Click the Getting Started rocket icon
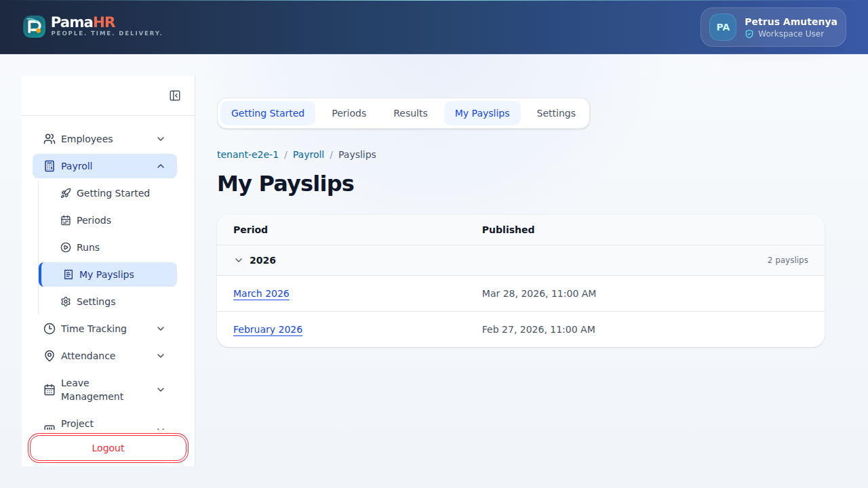Viewport: 868px width, 488px height. (66, 193)
